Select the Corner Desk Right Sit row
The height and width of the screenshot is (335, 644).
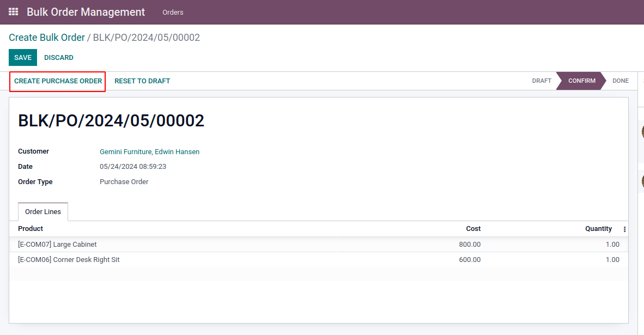coord(318,259)
